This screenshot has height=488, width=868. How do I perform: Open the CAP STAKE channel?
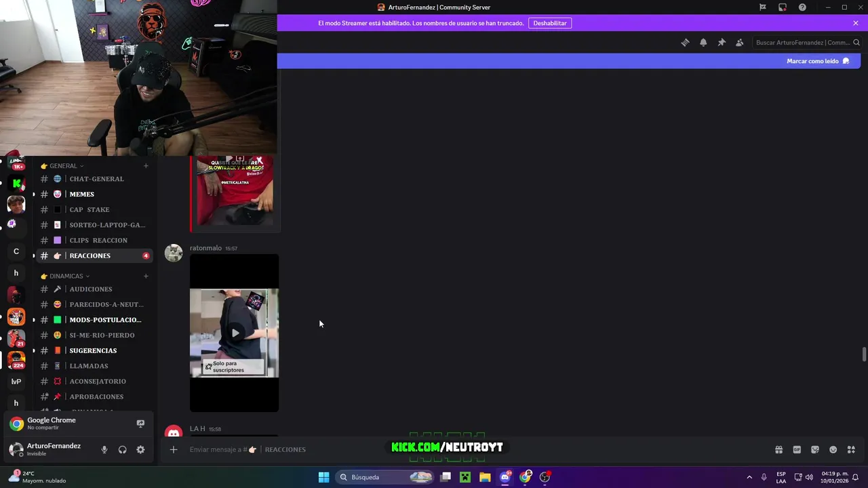click(x=94, y=210)
